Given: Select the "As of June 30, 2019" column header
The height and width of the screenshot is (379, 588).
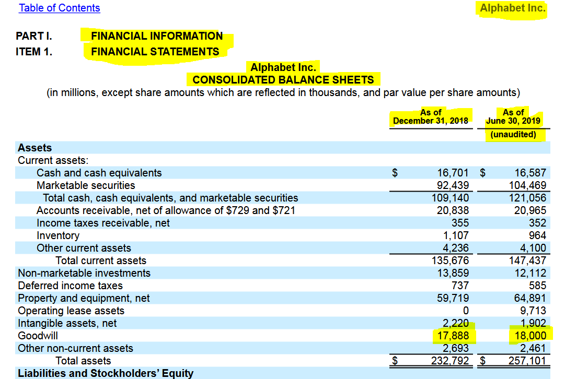Looking at the screenshot, I should tap(513, 116).
